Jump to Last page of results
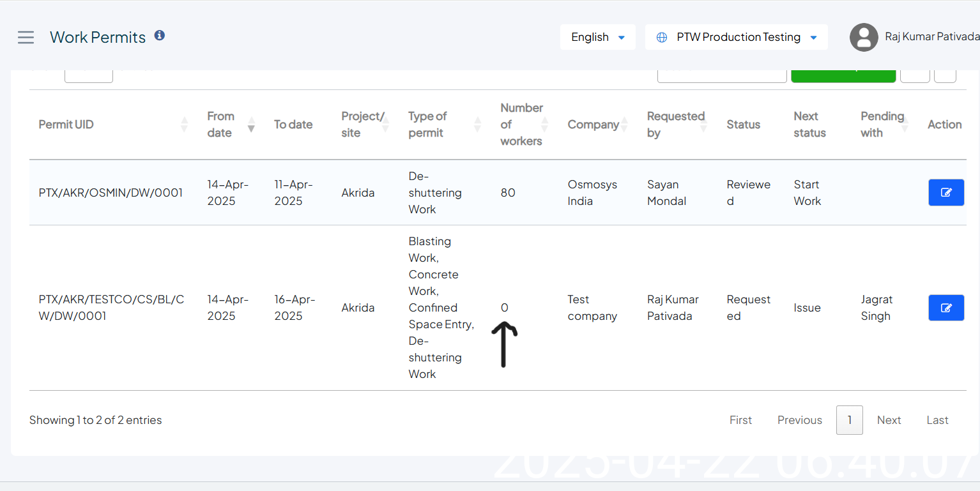The height and width of the screenshot is (491, 980). [937, 420]
